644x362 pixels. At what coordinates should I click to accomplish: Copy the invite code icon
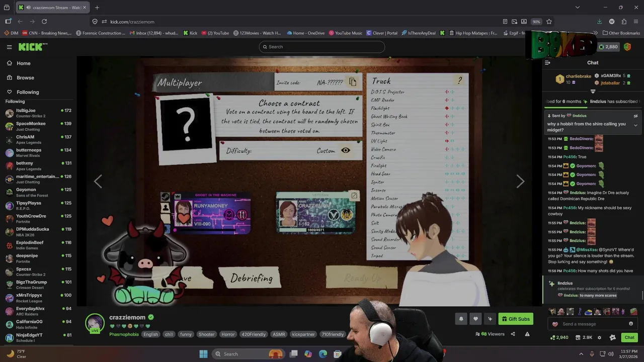coord(353,82)
